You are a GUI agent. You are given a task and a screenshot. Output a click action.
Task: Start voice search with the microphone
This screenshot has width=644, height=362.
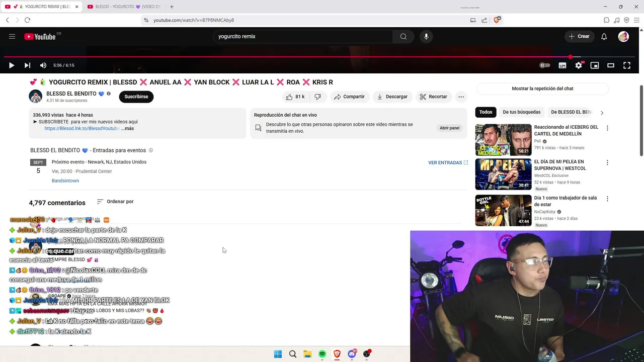[426, 36]
